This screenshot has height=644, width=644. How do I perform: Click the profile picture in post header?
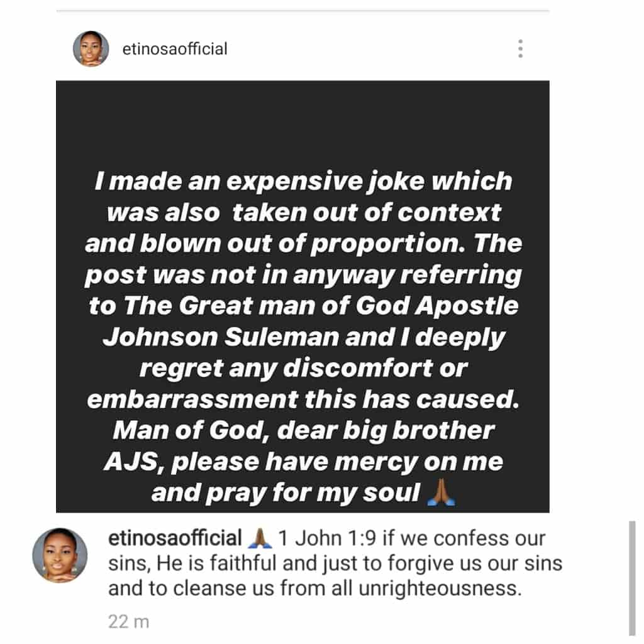[91, 49]
